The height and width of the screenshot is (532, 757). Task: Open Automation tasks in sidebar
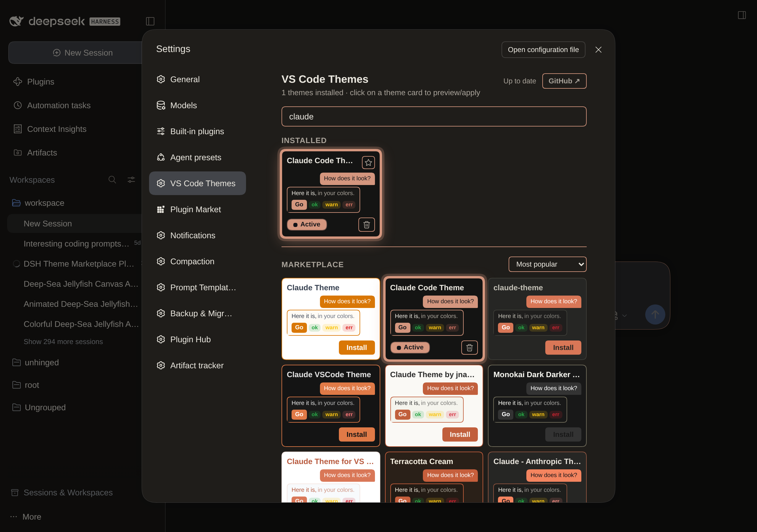52,106
